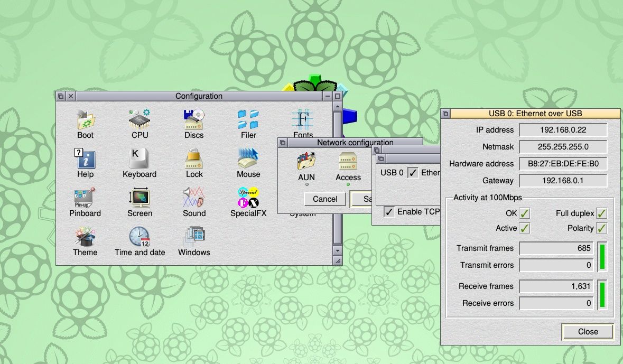Send Network configuration window to back
The height and width of the screenshot is (364, 623).
click(283, 142)
